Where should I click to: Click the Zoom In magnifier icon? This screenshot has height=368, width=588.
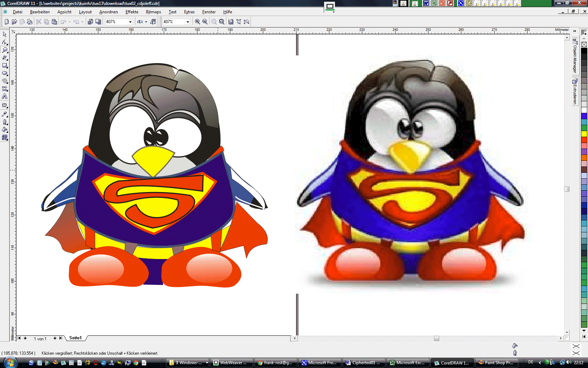click(197, 22)
